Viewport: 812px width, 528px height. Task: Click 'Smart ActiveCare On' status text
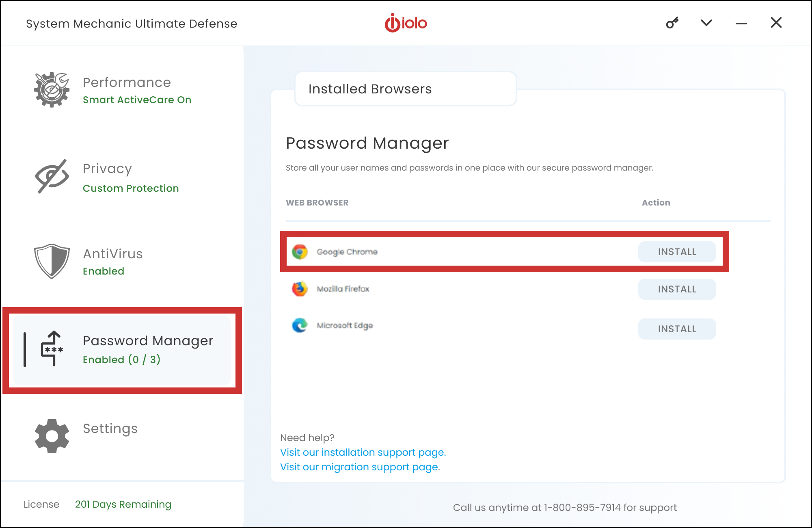point(137,100)
